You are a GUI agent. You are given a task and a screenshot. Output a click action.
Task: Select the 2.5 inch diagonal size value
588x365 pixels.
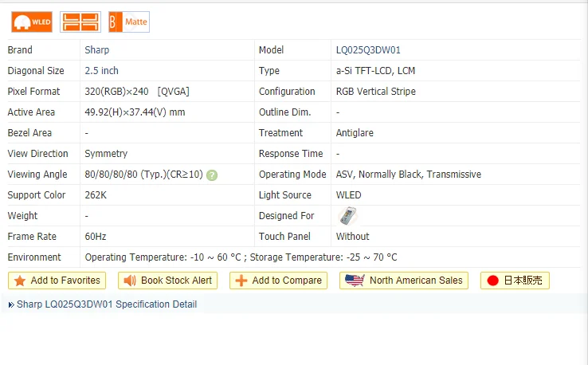(101, 70)
